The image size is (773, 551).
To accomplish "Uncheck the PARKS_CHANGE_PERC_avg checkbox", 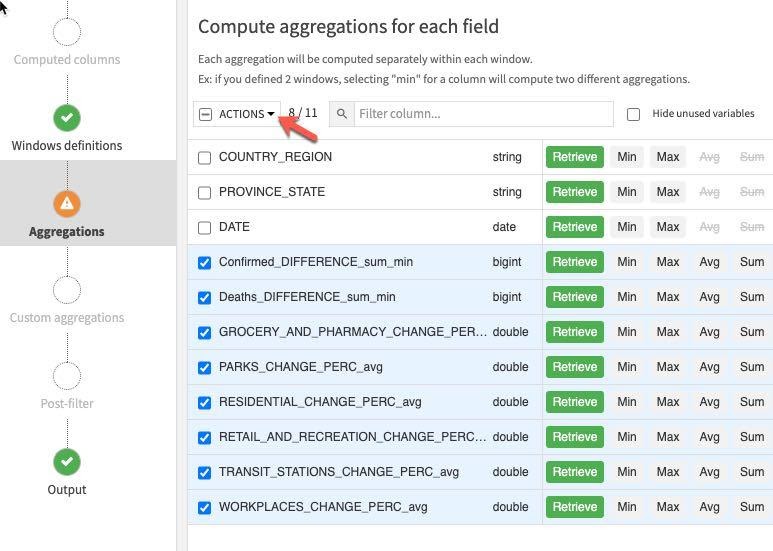I will [205, 367].
